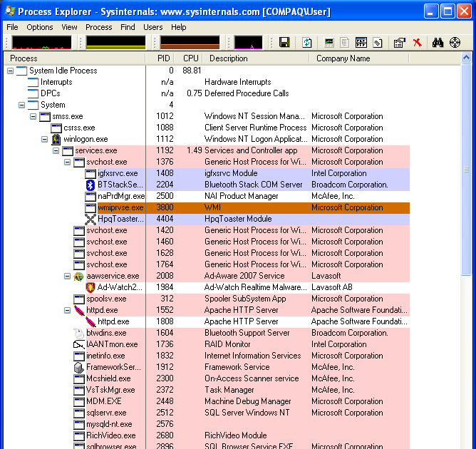
Task: Open the Options menu
Action: pyautogui.click(x=40, y=27)
